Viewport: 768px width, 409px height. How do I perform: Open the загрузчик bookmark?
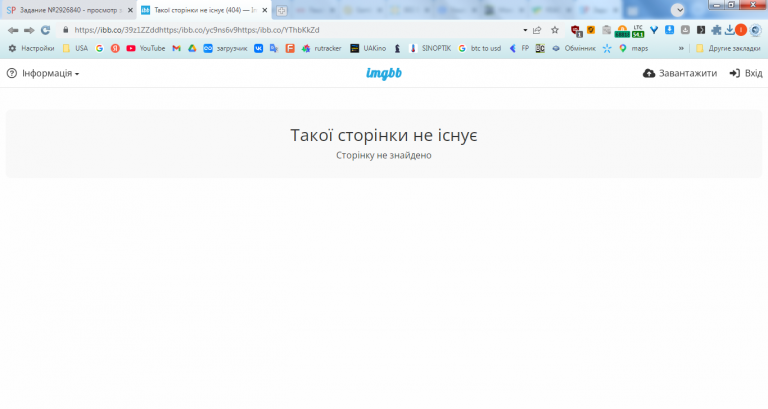tap(225, 48)
